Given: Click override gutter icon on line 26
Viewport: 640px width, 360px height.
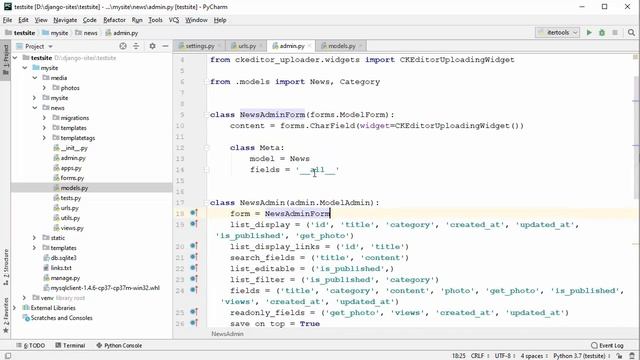Looking at the screenshot, I should [194, 323].
